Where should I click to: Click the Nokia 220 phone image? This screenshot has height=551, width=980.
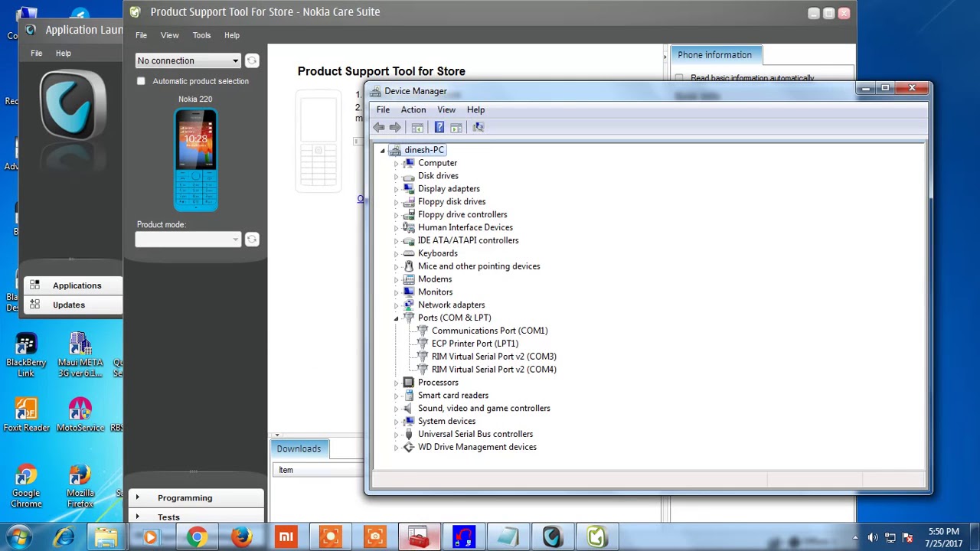[196, 159]
